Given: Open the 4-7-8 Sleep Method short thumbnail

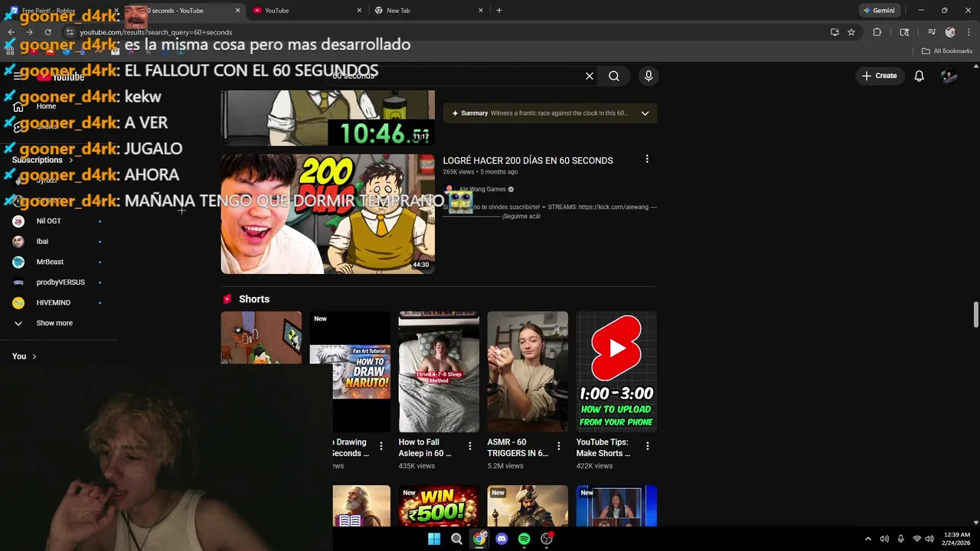Looking at the screenshot, I should (x=439, y=371).
